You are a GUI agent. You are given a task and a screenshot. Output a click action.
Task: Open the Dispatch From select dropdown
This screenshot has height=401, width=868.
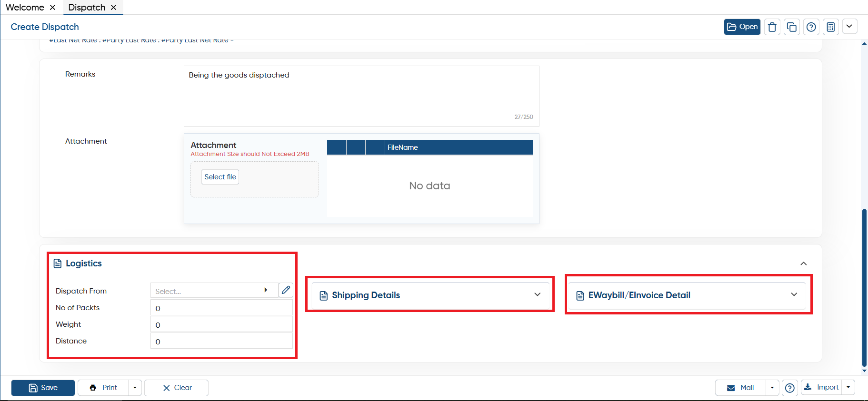pos(214,291)
